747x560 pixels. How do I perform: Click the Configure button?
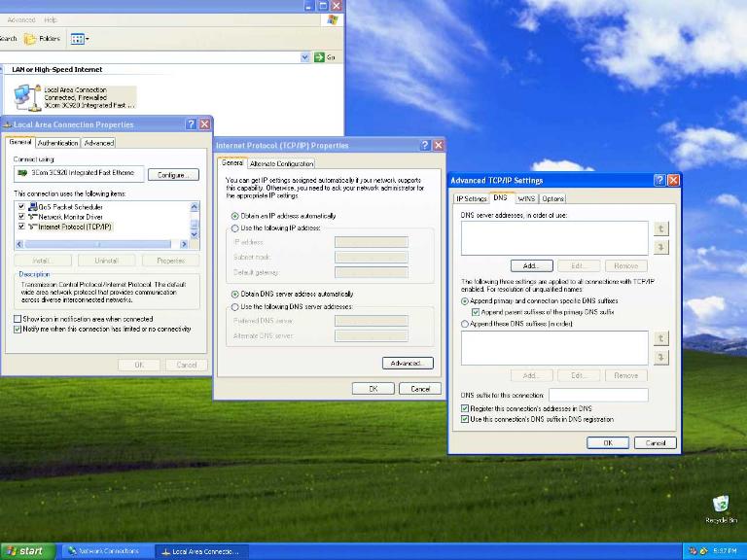tap(173, 175)
